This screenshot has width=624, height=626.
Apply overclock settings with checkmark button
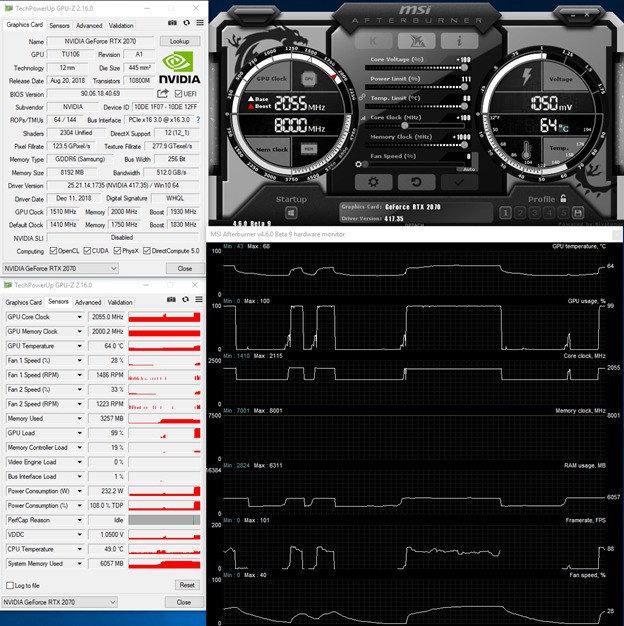click(x=459, y=182)
